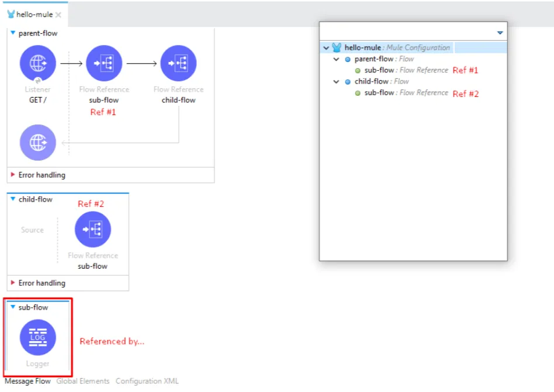Collapse parent-flow node in outline tree
The height and width of the screenshot is (392, 554).
click(336, 60)
